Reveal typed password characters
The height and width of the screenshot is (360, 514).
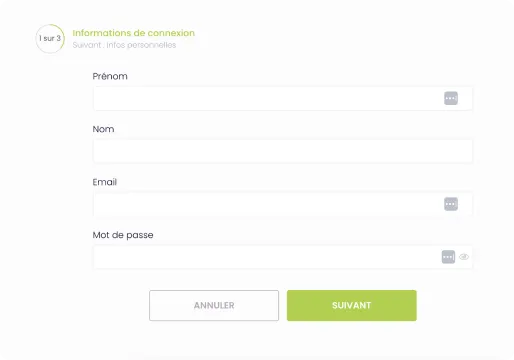point(464,257)
